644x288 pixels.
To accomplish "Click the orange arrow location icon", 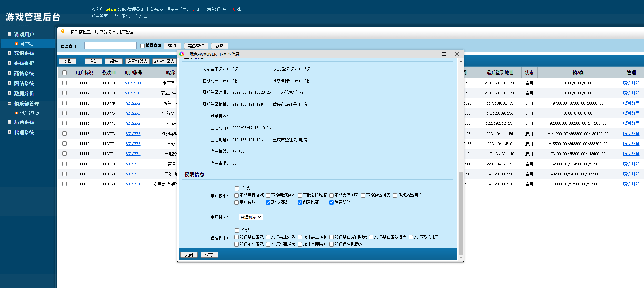I will pos(63,31).
